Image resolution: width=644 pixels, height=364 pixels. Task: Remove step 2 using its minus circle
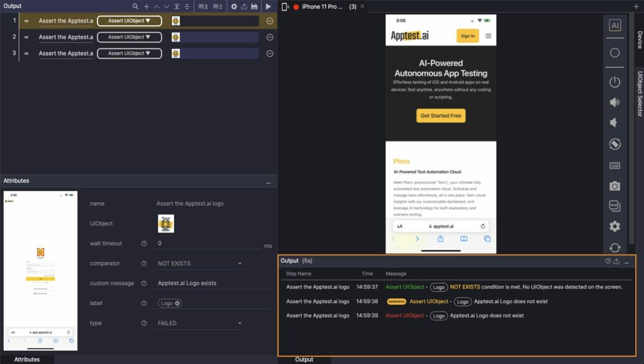(x=270, y=37)
